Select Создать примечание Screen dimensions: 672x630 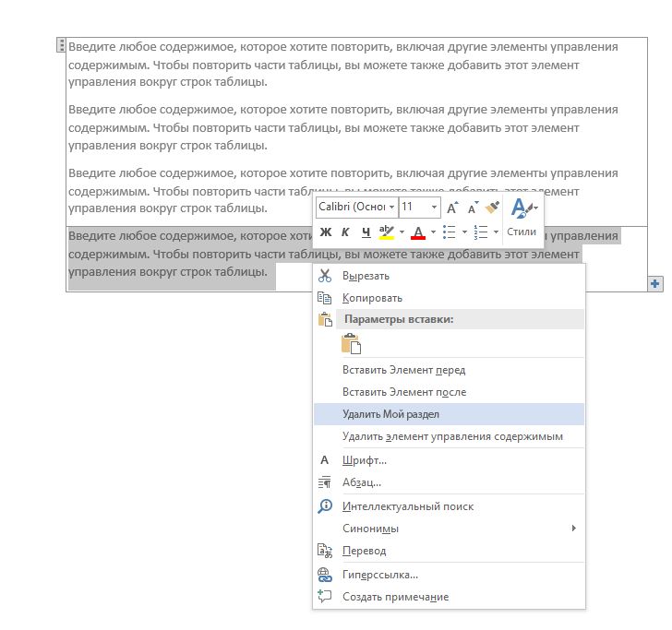click(x=450, y=597)
